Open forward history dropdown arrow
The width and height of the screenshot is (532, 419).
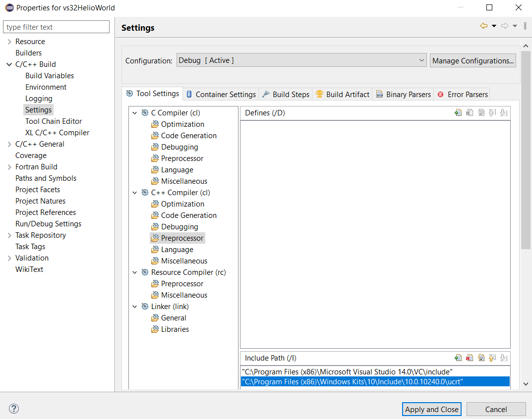point(515,26)
